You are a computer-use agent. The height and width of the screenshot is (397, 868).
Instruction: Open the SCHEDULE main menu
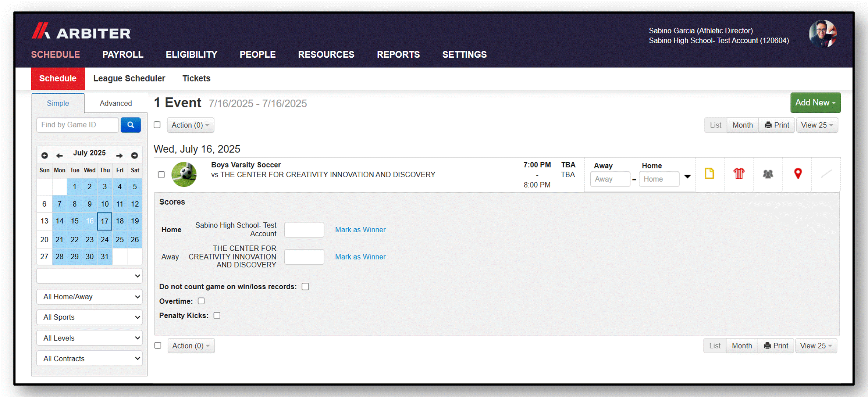click(56, 54)
